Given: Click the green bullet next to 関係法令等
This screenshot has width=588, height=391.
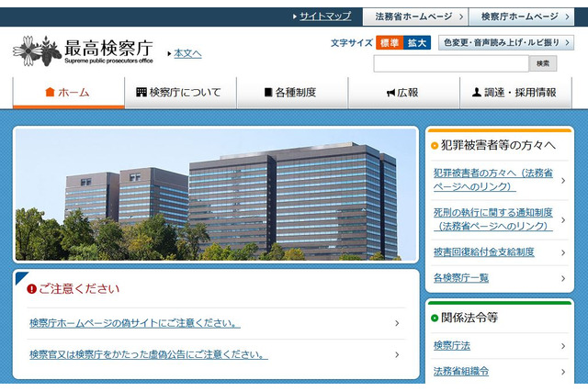Looking at the screenshot, I should pyautogui.click(x=435, y=318).
